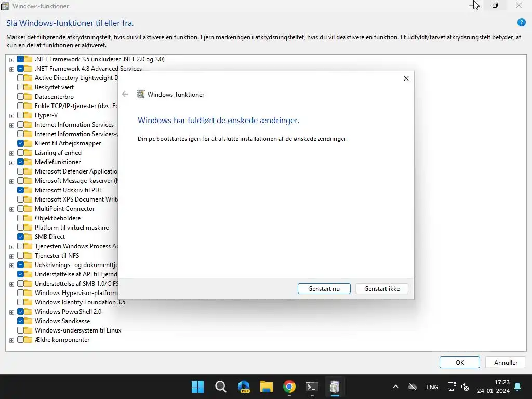Expand the Hyper-V tree node

[x=11, y=116]
